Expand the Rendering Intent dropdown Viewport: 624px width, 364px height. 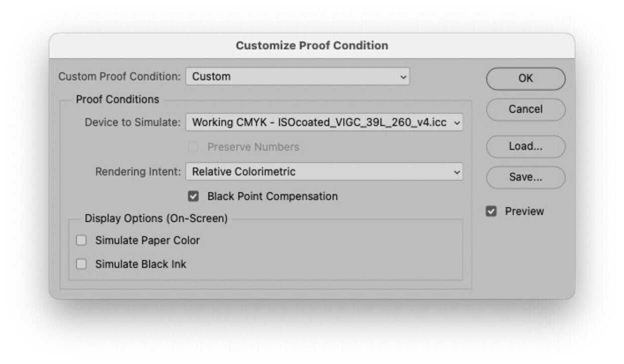(324, 172)
